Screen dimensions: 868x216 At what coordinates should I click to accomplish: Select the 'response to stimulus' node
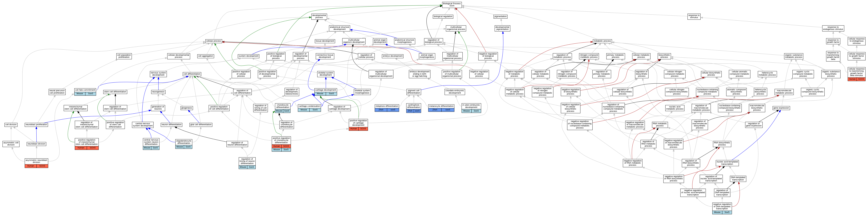[x=694, y=16]
